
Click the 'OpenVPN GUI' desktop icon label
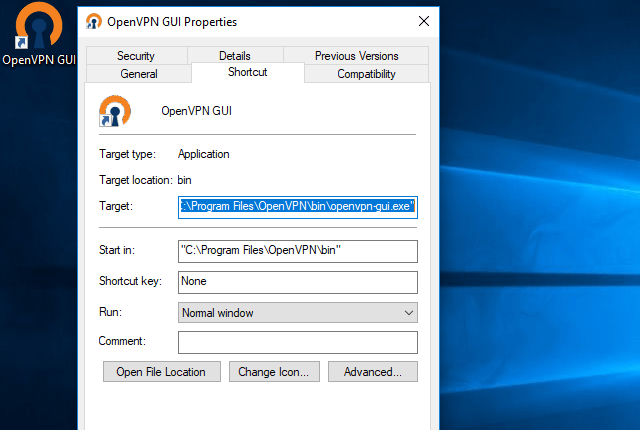coord(39,60)
